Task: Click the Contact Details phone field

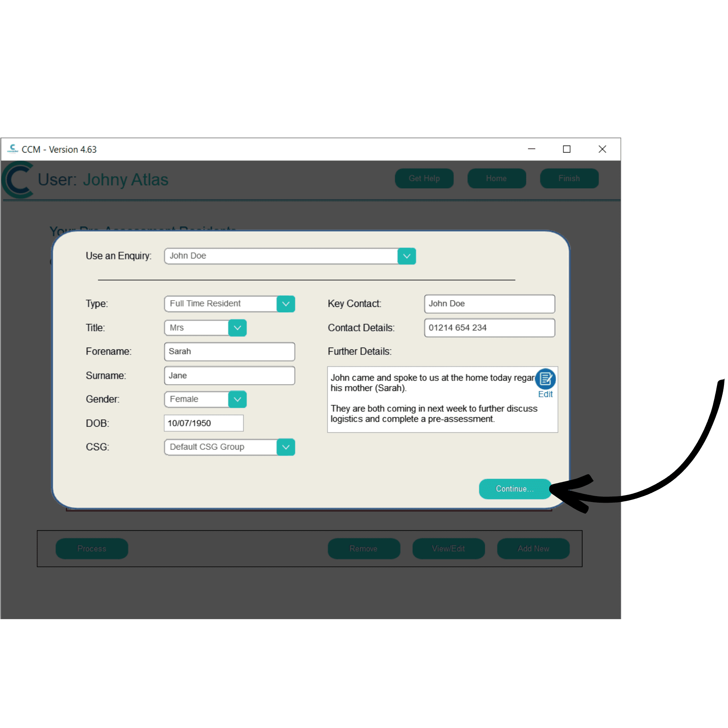Action: point(489,328)
